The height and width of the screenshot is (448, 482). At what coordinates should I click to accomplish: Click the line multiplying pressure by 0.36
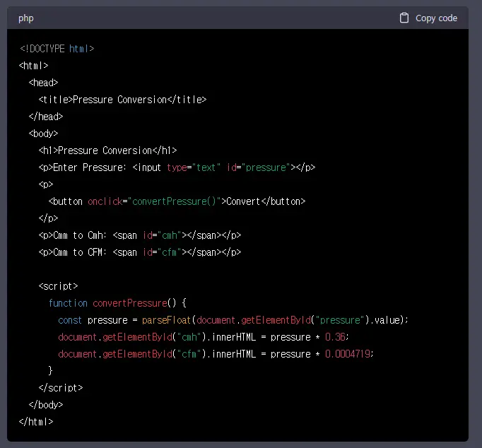click(x=204, y=337)
